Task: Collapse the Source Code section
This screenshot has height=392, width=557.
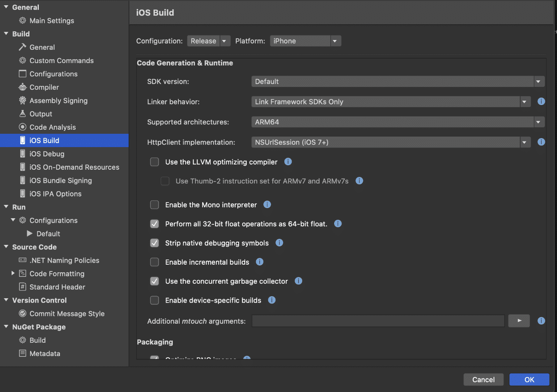Action: (x=6, y=247)
